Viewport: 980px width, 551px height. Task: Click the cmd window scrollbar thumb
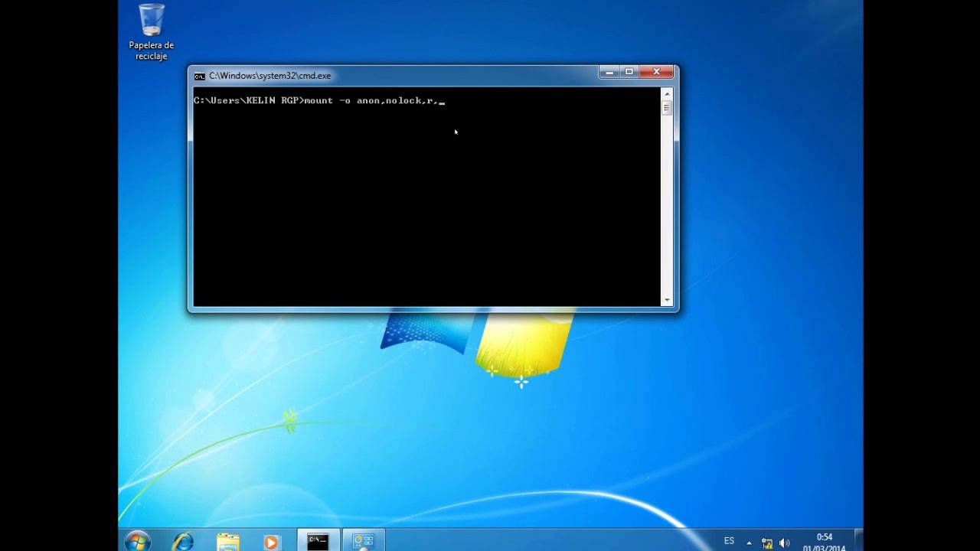[x=667, y=109]
